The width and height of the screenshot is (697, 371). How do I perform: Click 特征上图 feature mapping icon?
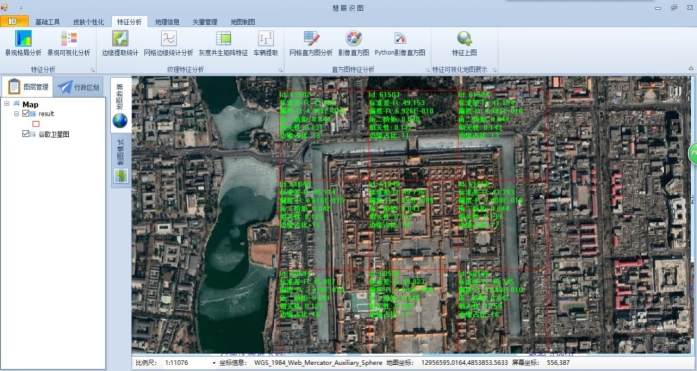(465, 43)
